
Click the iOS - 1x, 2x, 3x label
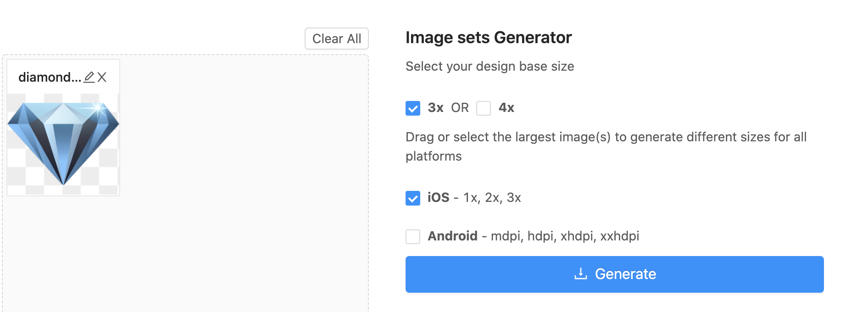click(x=474, y=198)
